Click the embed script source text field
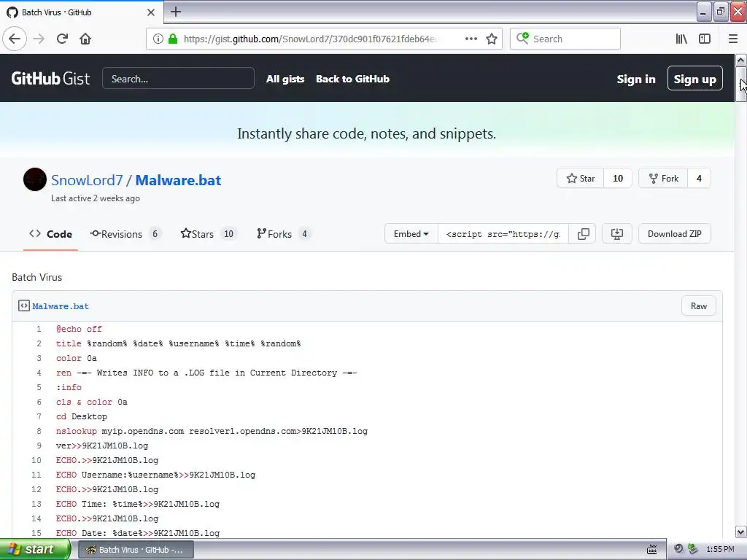Viewport: 747px width, 560px height. pyautogui.click(x=503, y=234)
